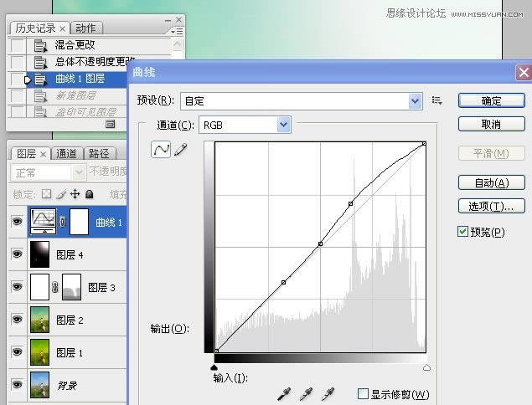The image size is (532, 405).
Task: Open the 预设 preset dropdown
Action: tap(416, 100)
